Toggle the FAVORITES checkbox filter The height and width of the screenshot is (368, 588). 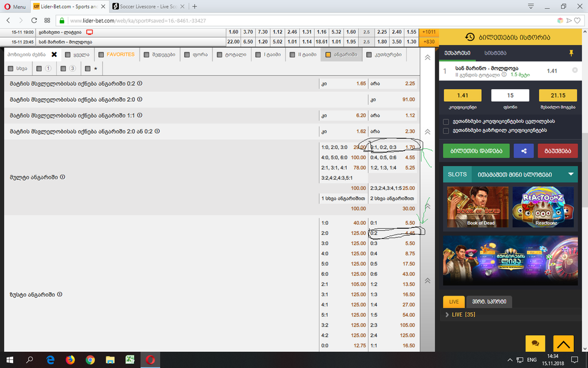point(101,55)
